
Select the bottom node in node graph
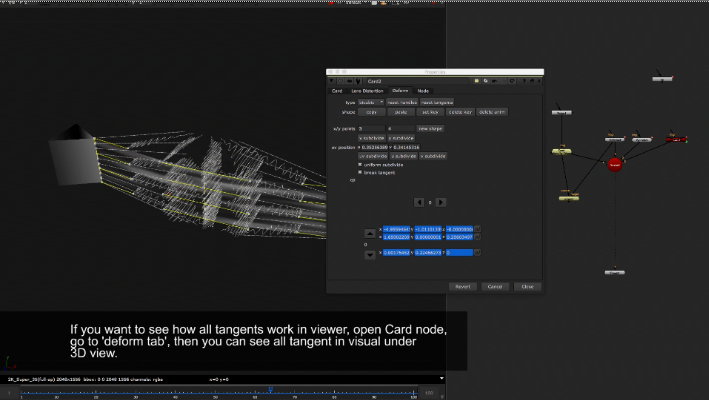[x=614, y=271]
